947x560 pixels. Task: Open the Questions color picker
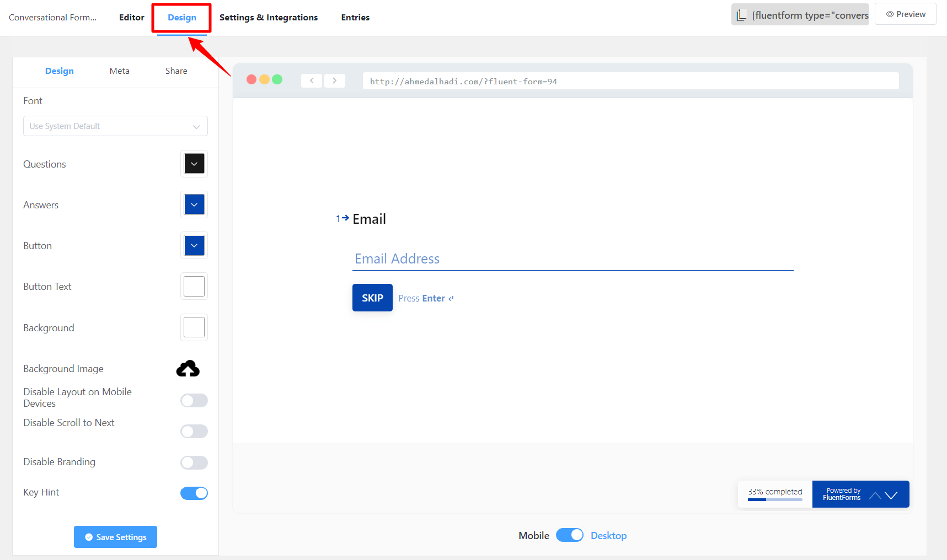tap(194, 164)
